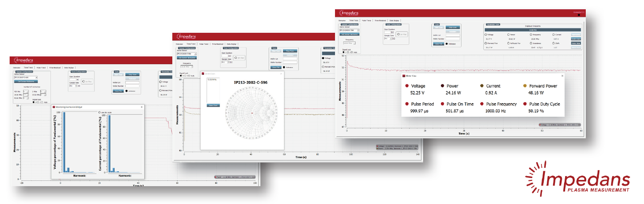Click the 40.68 MHz harmonics stepper
Screen dimensions: 644x204
[x=26, y=98]
